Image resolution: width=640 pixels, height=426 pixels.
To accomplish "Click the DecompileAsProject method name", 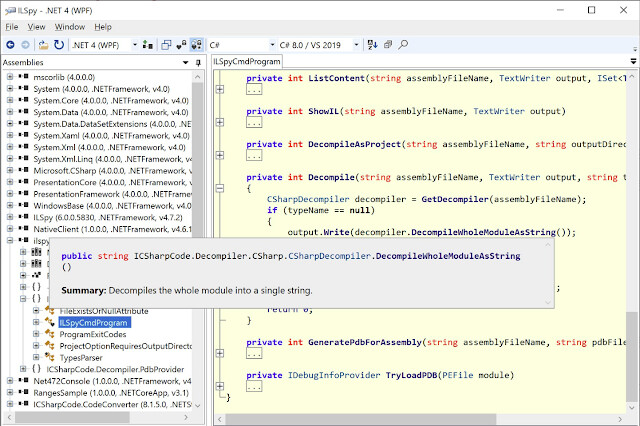I will point(354,144).
